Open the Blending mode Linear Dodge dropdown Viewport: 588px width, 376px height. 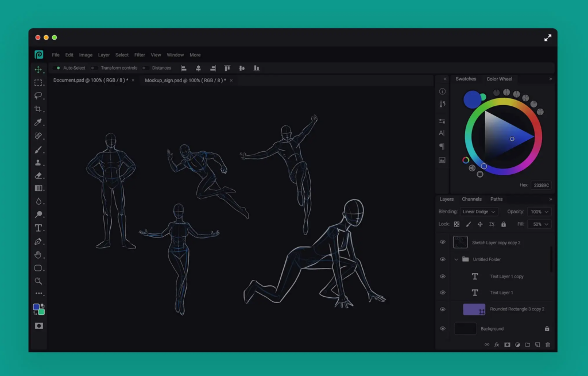click(479, 212)
